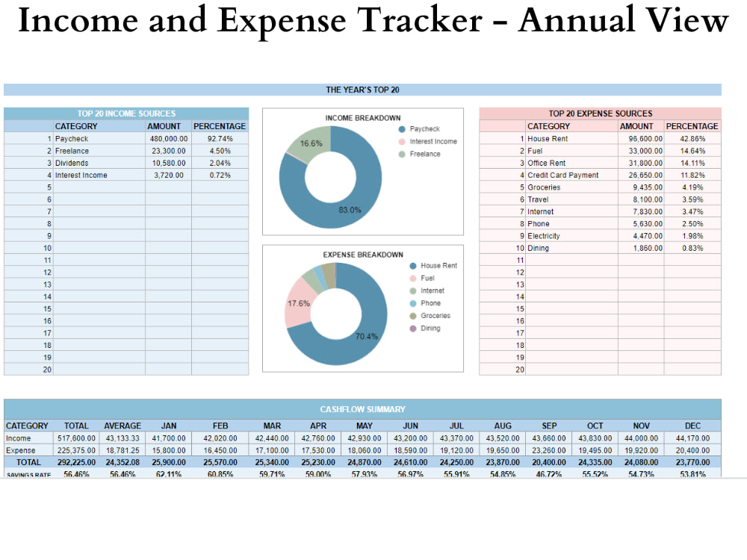
Task: Click the 17.6% expense donut segment
Action: (x=298, y=303)
